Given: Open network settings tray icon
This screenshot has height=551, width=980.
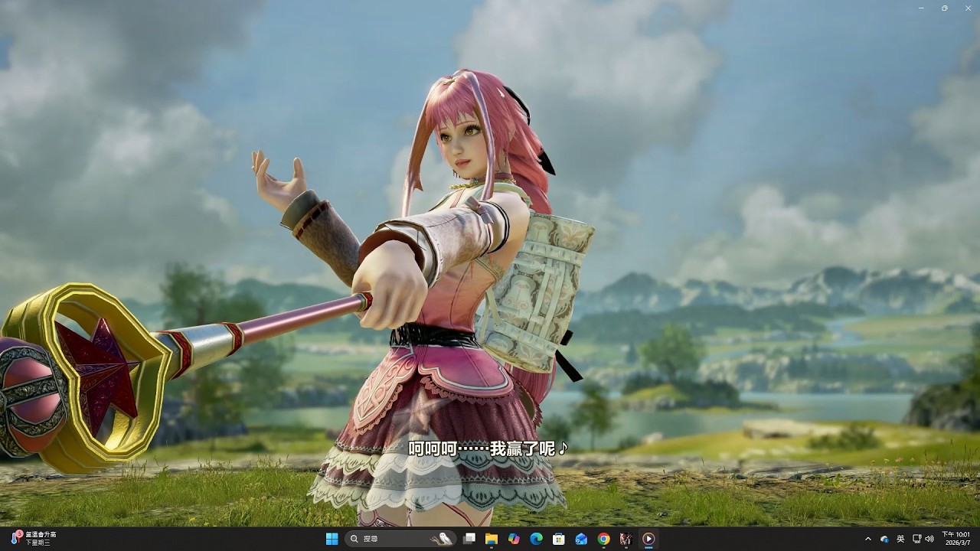Looking at the screenshot, I should coord(917,539).
